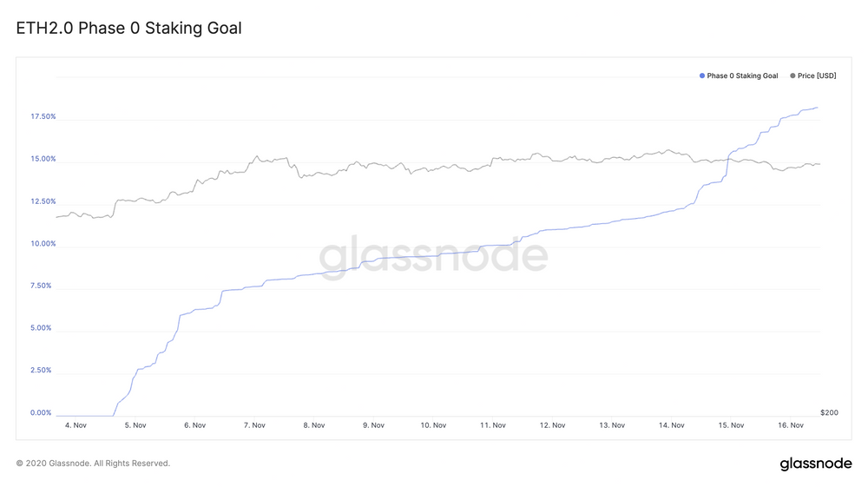The width and height of the screenshot is (868, 487).
Task: Click the 10.00% y-axis label
Action: click(x=43, y=243)
